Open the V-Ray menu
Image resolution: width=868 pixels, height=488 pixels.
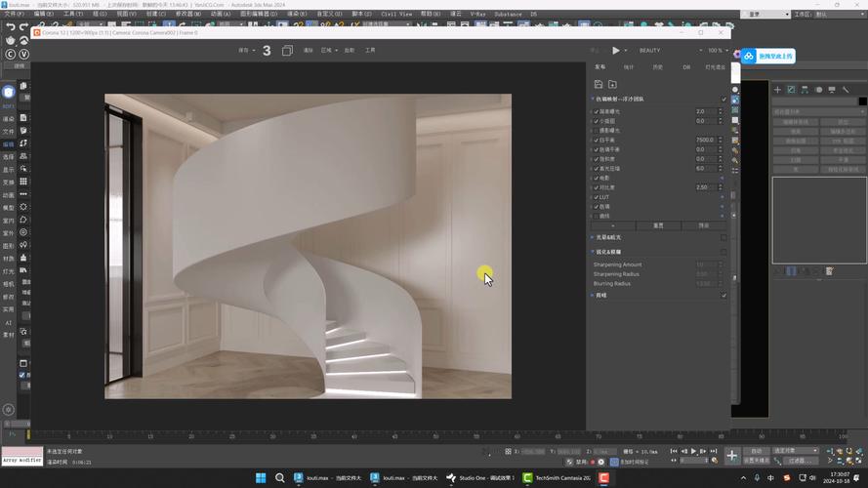tap(477, 15)
